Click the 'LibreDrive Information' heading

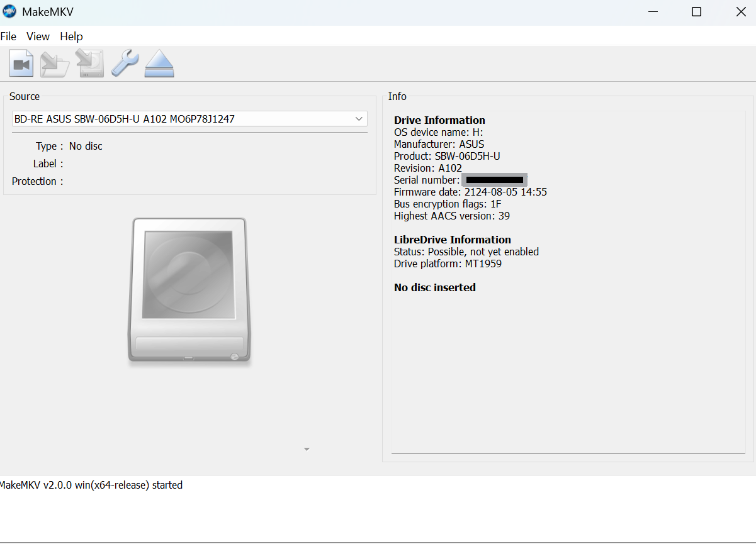[x=453, y=240]
